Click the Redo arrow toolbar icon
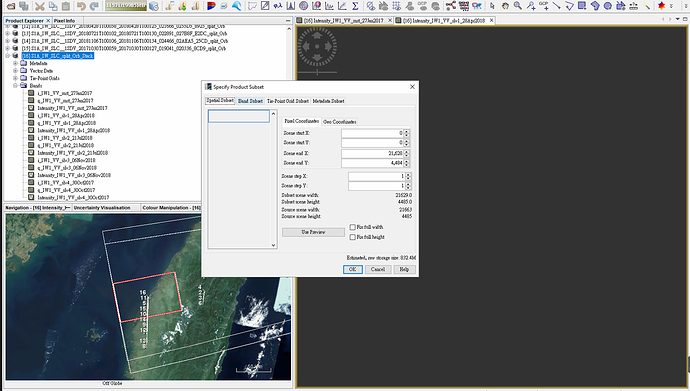 tap(94, 6)
